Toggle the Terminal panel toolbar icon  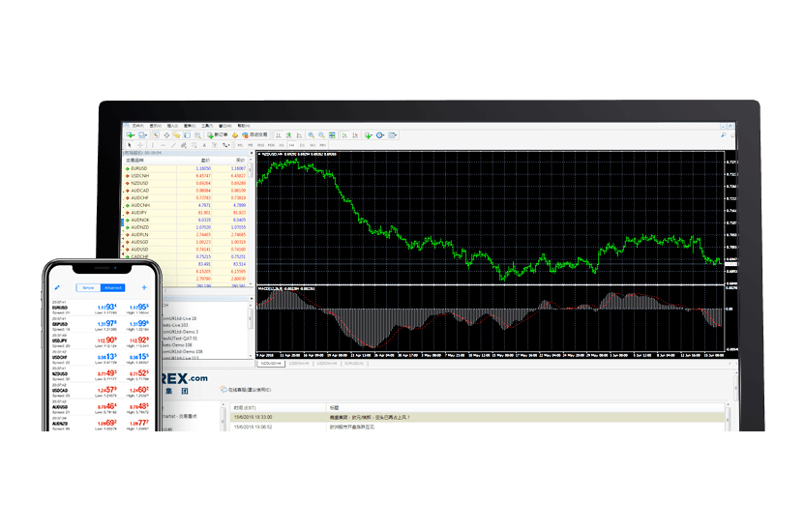click(188, 134)
